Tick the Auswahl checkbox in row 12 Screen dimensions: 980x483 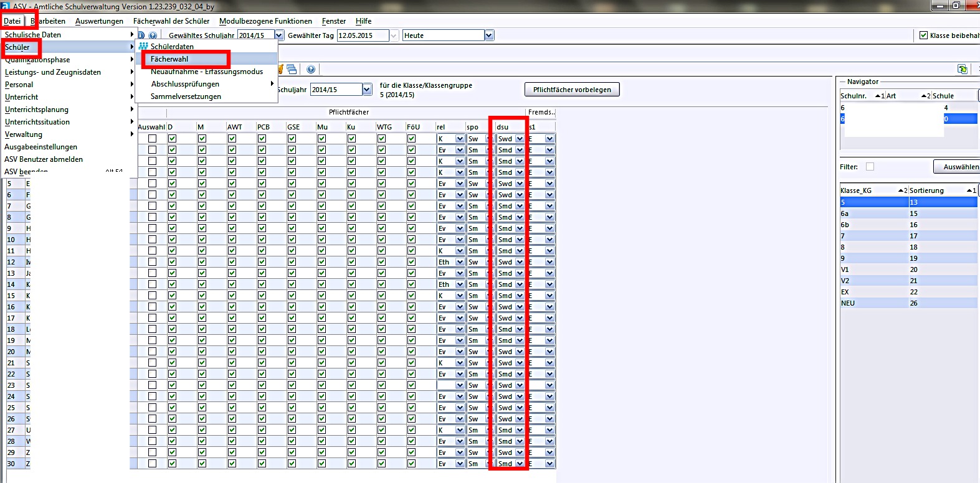tap(152, 262)
